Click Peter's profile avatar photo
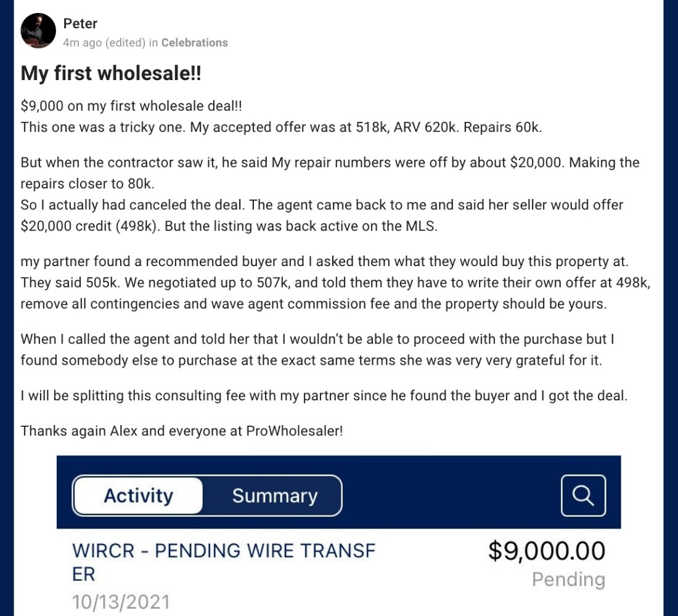678x616 pixels. pyautogui.click(x=38, y=31)
